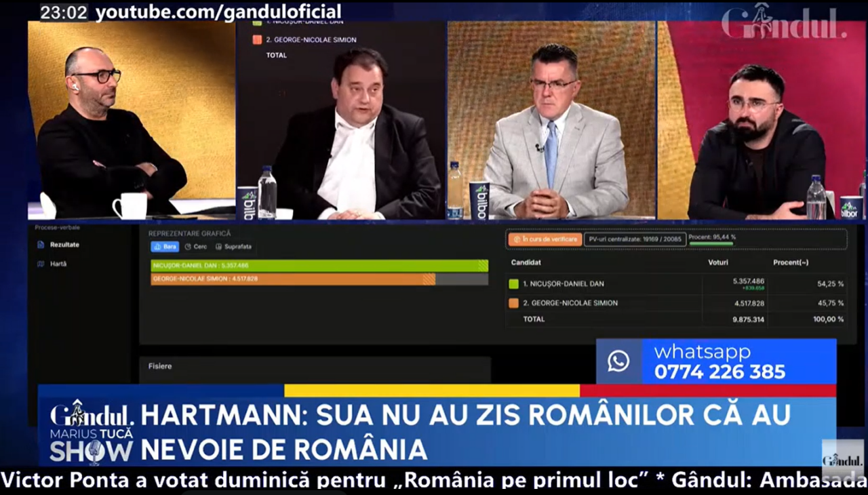Click the Fisiere panel heading
The height and width of the screenshot is (495, 868).
coord(160,366)
